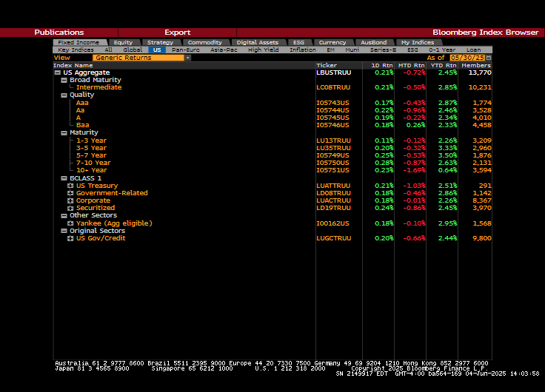
Task: Open the Aaa quality index
Action: point(82,103)
